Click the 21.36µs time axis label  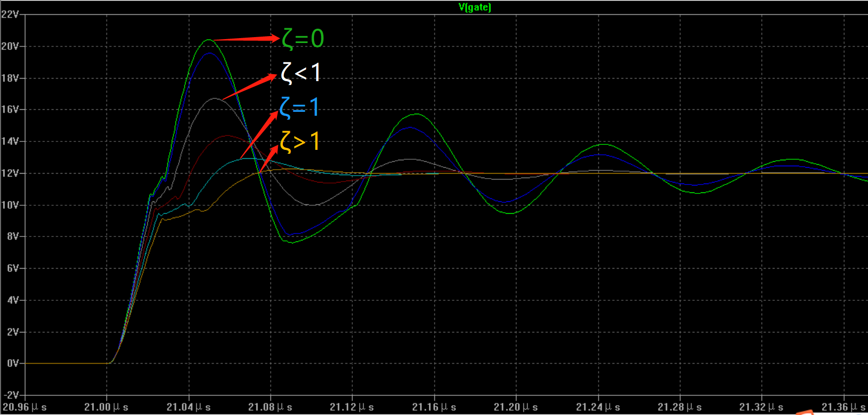pos(843,407)
